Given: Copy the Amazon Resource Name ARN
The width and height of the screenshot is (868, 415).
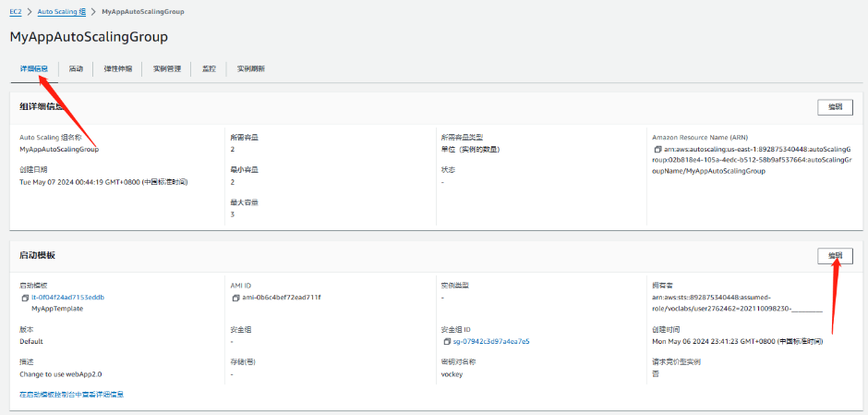Looking at the screenshot, I should (657, 150).
